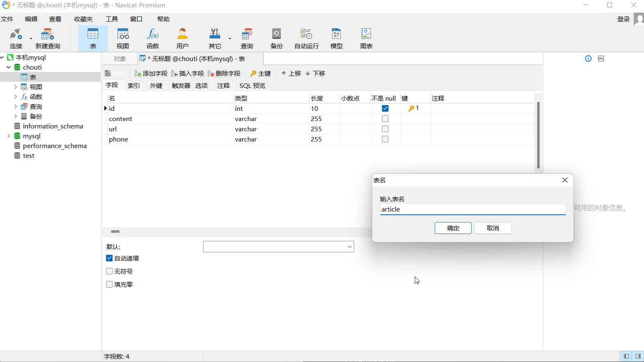Click the 上移 move up button
Viewport: 644px width, 362px height.
click(x=291, y=73)
